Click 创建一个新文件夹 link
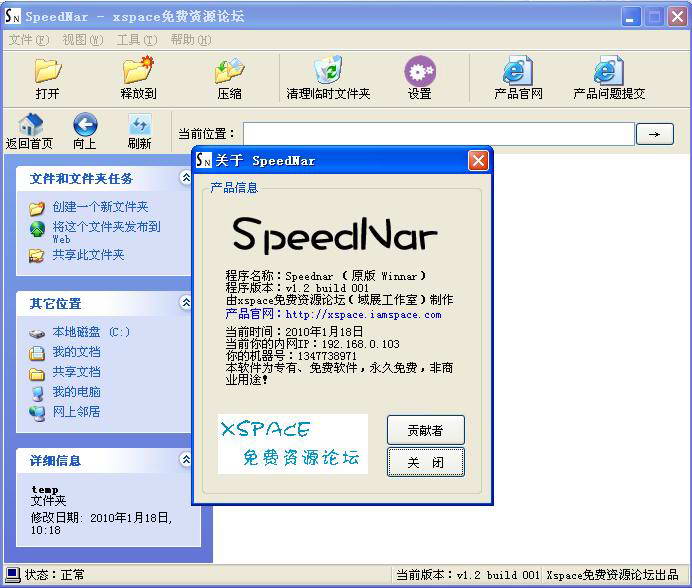Screen dimensions: 692x588 coord(100,207)
